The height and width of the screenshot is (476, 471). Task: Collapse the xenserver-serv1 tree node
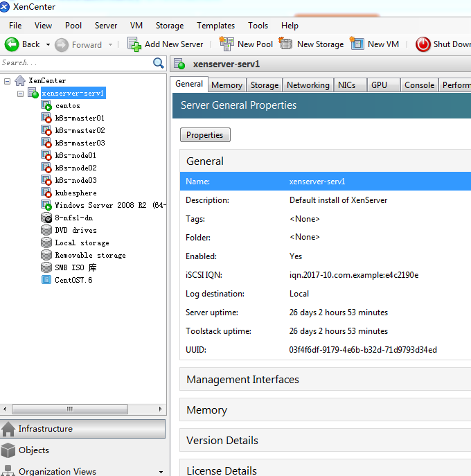point(20,94)
